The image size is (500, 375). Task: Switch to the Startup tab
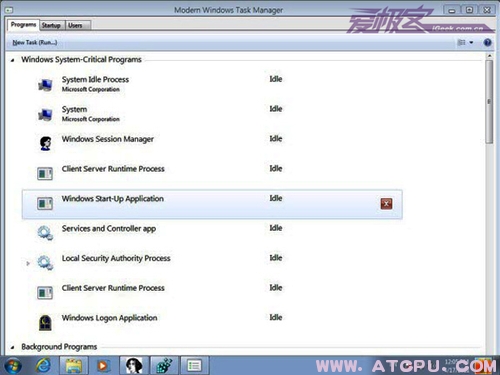(51, 25)
